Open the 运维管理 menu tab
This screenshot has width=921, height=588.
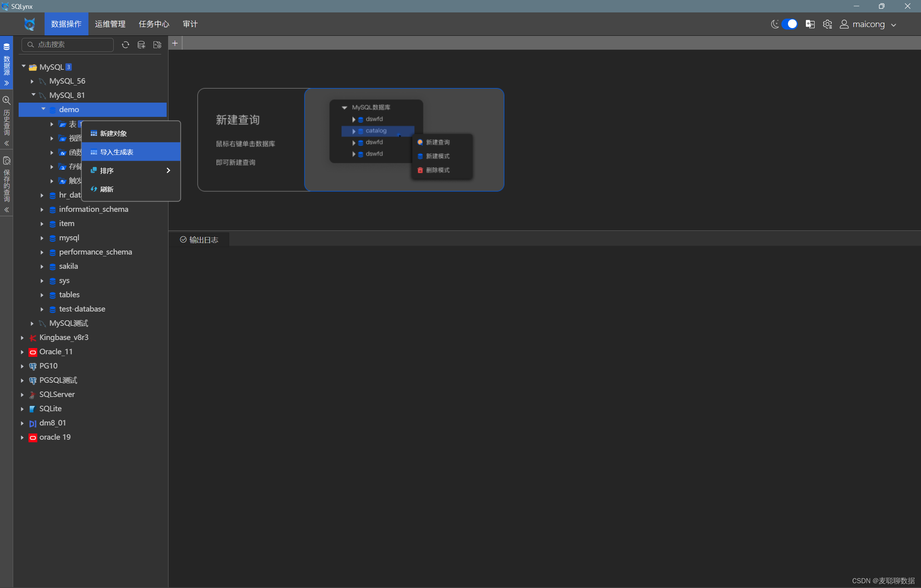[x=110, y=24]
